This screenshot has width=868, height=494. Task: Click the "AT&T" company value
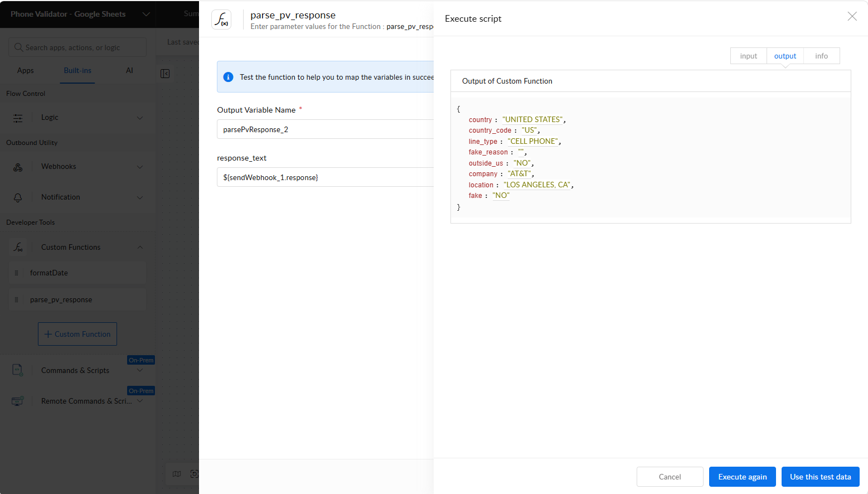click(520, 173)
